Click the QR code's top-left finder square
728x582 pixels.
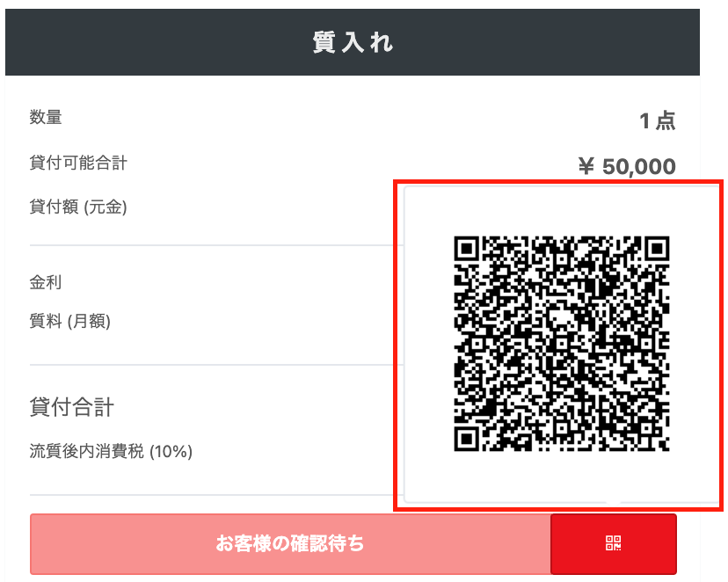pyautogui.click(x=466, y=249)
